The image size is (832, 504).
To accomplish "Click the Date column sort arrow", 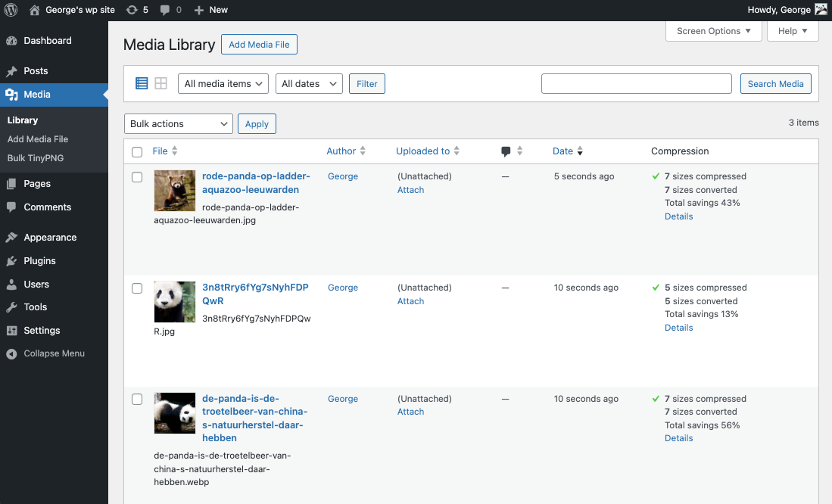I will 580,151.
